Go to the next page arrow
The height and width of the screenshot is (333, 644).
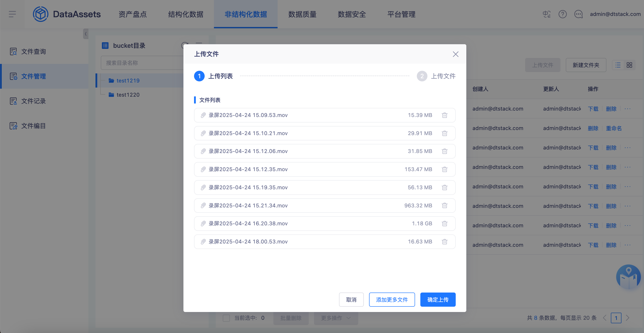627,318
